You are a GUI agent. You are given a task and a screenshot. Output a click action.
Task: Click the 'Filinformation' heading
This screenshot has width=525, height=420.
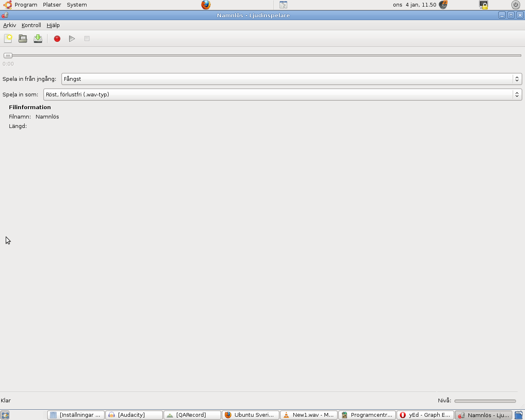tap(30, 107)
